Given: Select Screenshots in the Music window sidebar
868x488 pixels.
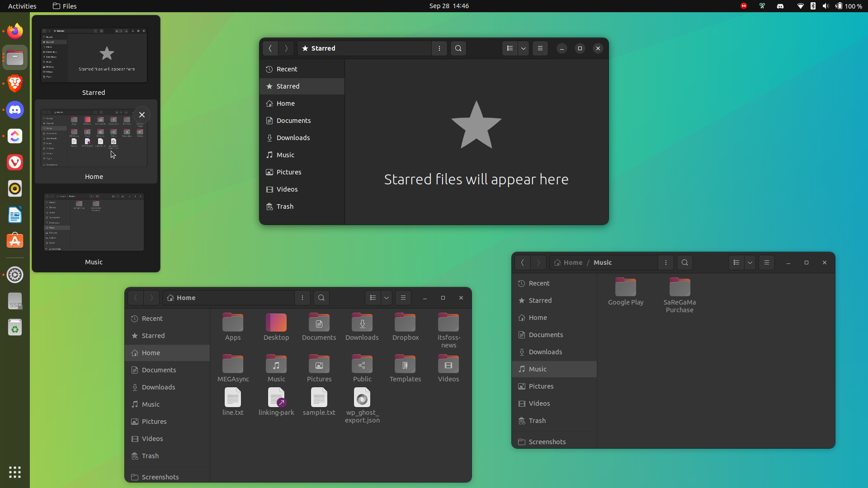Looking at the screenshot, I should [x=546, y=441].
